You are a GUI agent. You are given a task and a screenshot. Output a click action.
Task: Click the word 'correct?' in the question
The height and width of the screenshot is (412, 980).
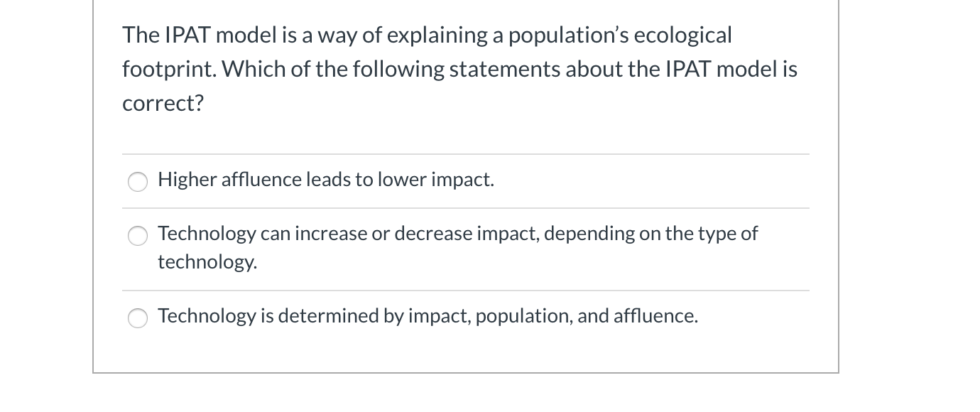(x=162, y=102)
